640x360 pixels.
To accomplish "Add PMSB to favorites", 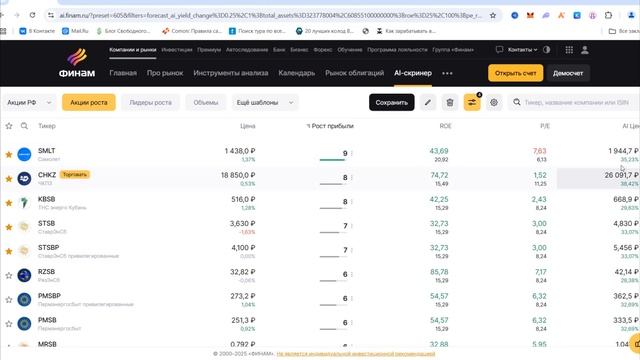I will coord(9,323).
